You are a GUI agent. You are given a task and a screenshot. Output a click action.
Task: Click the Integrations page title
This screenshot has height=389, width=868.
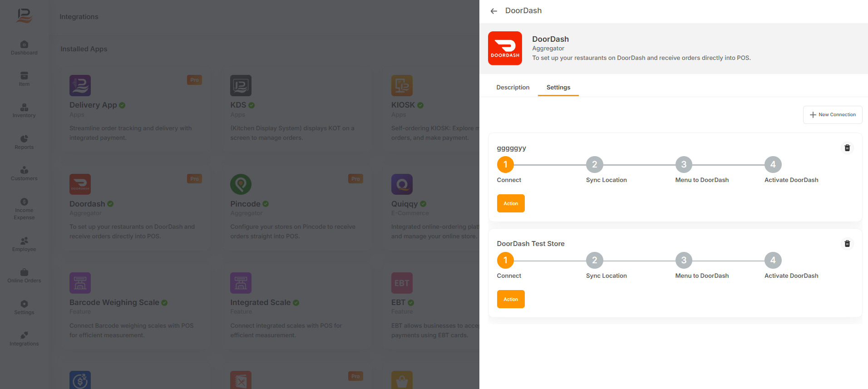(79, 17)
